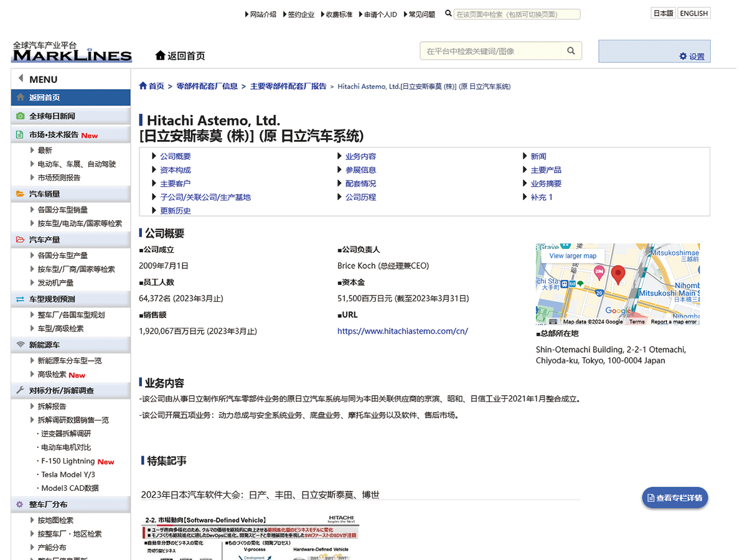Open 电动车电机对比 in the sidebar
This screenshot has height=560, width=747.
click(66, 447)
